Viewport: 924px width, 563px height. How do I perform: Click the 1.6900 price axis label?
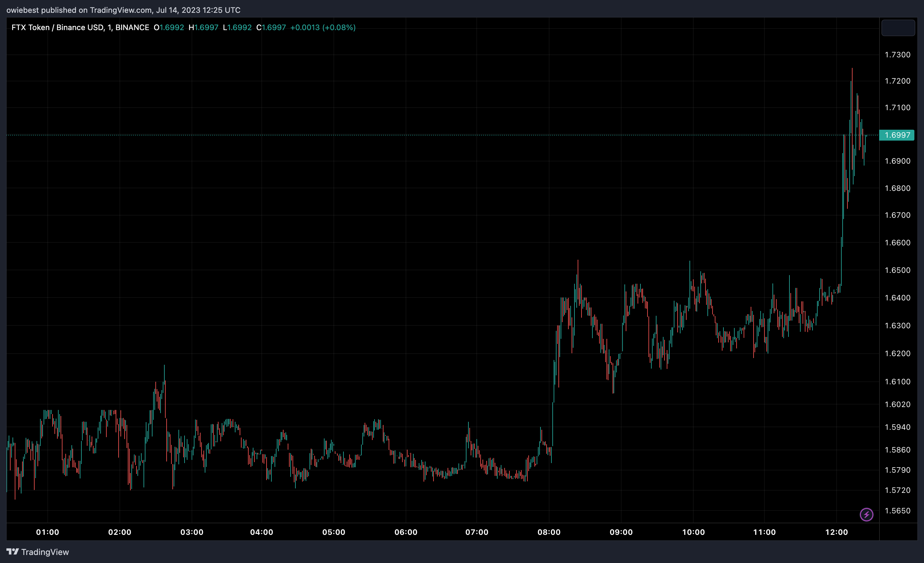click(x=897, y=161)
